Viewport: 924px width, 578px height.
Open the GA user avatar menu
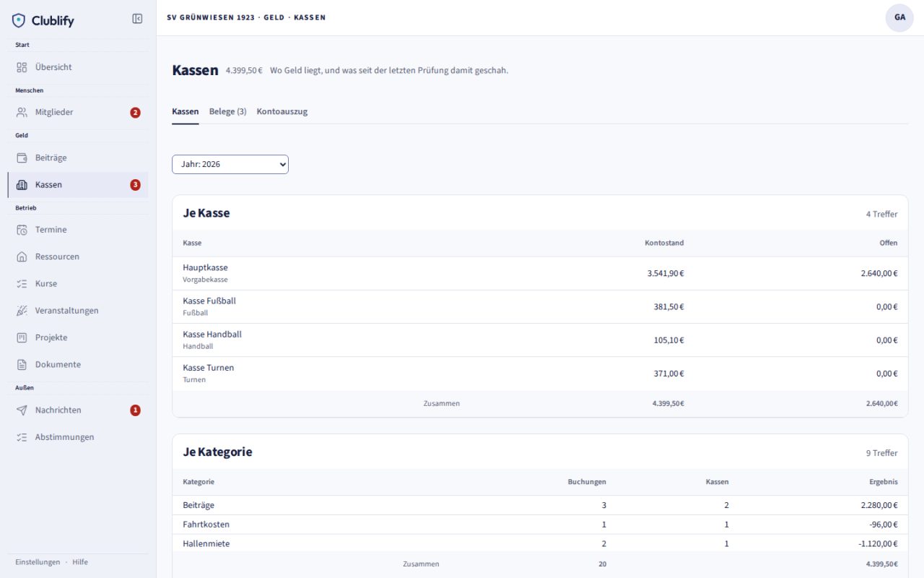[x=899, y=17]
